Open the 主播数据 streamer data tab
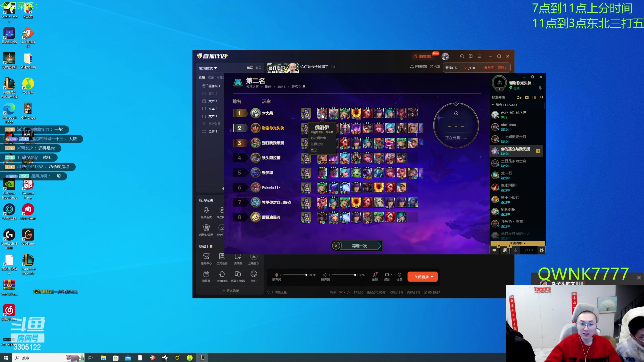Screen dimensions: 644x362 tap(423, 56)
